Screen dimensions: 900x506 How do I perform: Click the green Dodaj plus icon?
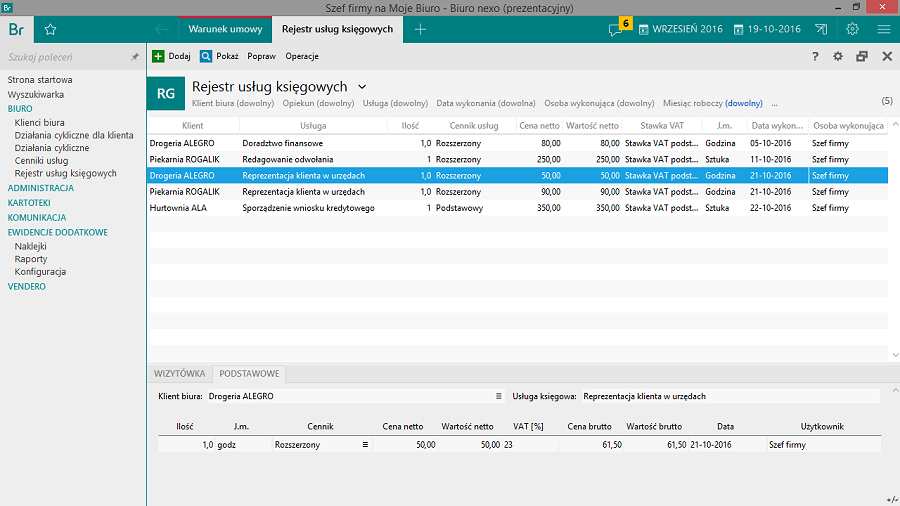[158, 56]
